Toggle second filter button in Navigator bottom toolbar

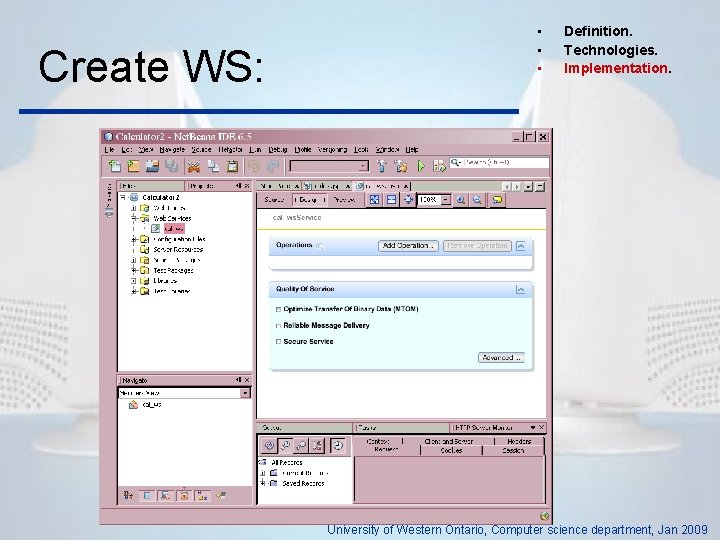(147, 495)
